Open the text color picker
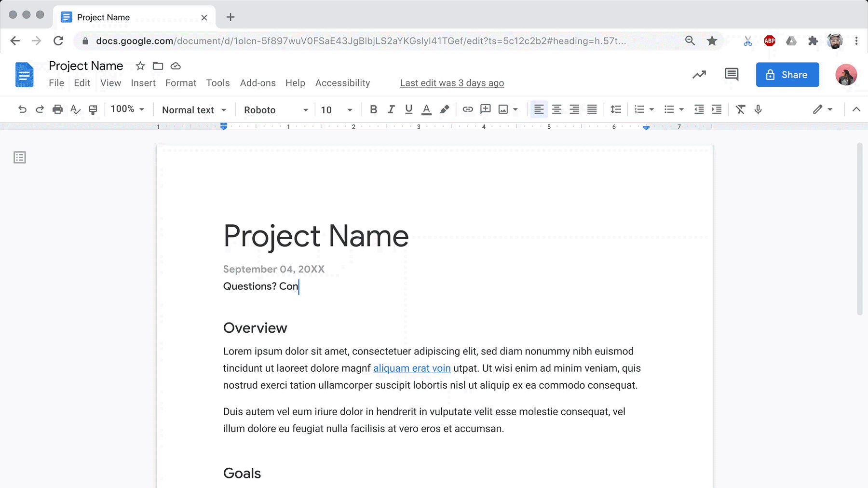 [426, 109]
